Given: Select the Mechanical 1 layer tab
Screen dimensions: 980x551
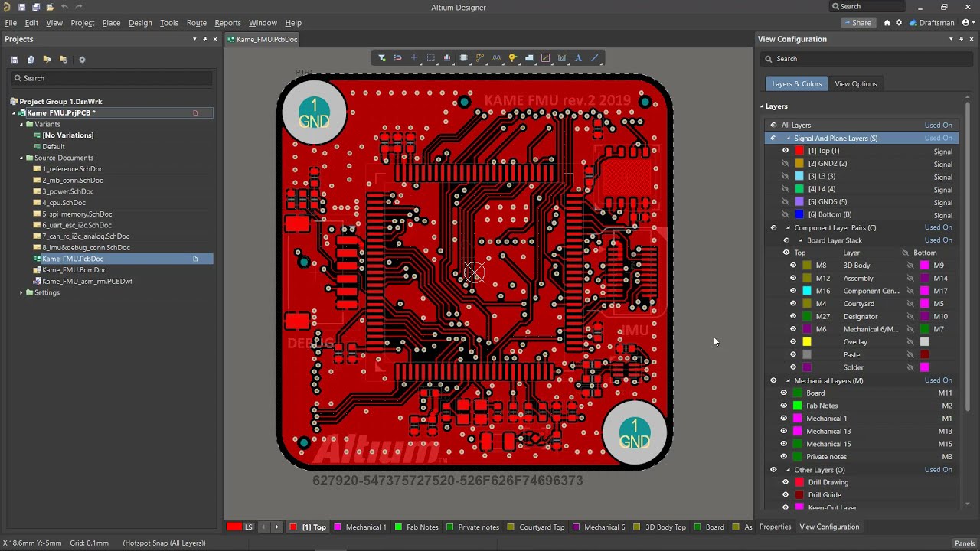Looking at the screenshot, I should coord(360,527).
